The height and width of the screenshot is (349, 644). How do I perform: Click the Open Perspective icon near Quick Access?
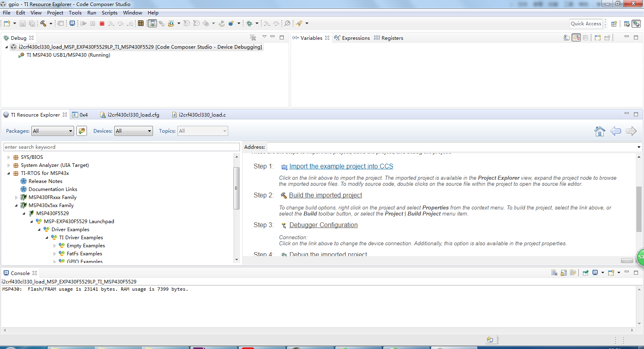tap(614, 24)
